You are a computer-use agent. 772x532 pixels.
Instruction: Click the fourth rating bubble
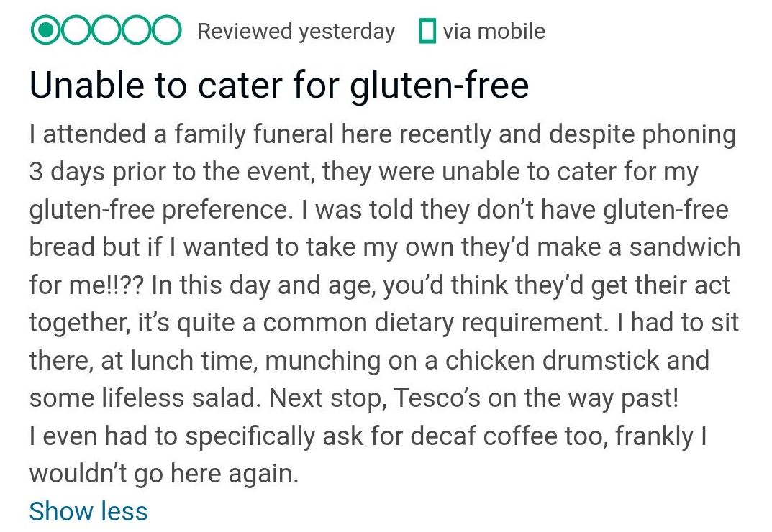[x=135, y=30]
